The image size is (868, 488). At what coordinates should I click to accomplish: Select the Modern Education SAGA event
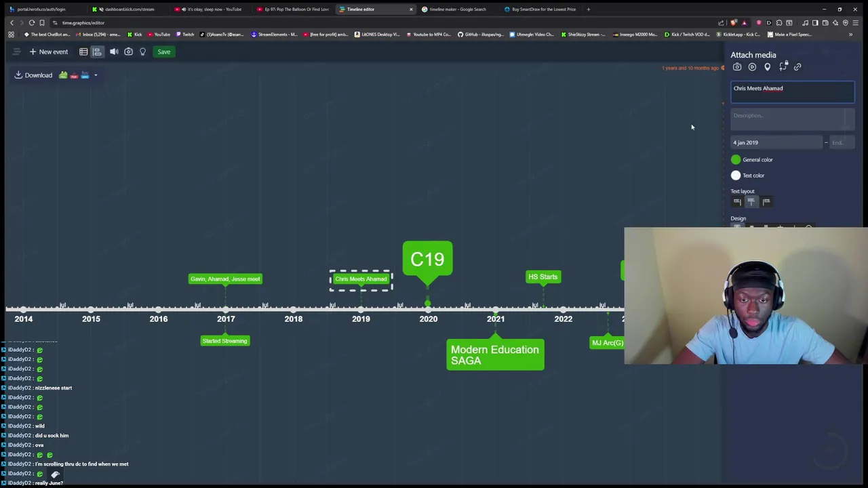click(x=495, y=354)
